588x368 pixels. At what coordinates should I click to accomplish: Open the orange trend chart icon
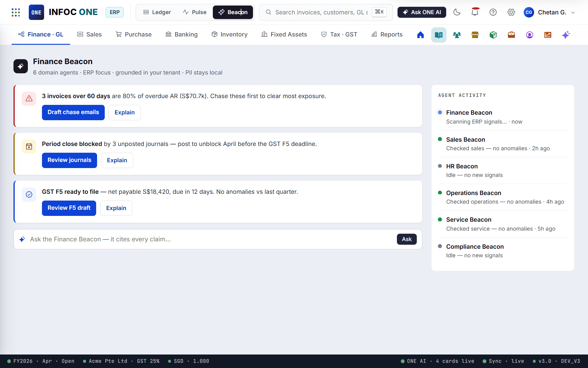pyautogui.click(x=548, y=35)
